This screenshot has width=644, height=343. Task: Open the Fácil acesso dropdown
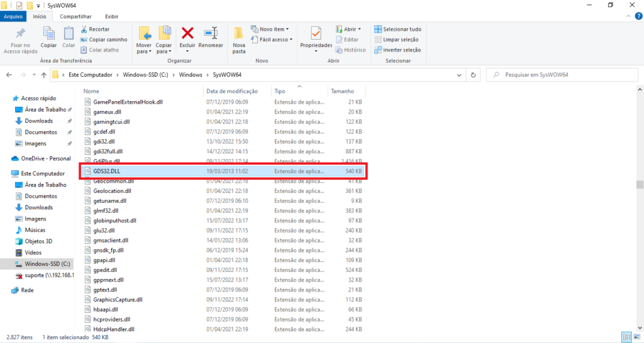(x=271, y=40)
